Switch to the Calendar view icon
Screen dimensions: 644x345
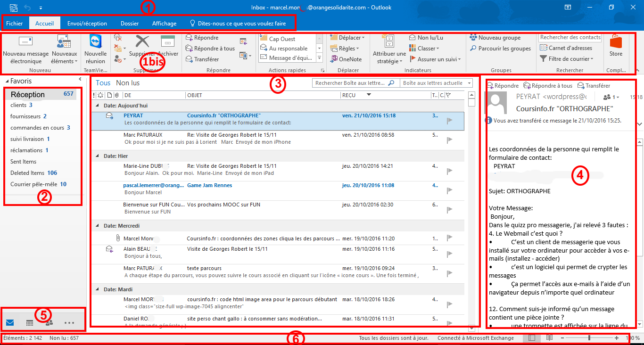point(29,322)
